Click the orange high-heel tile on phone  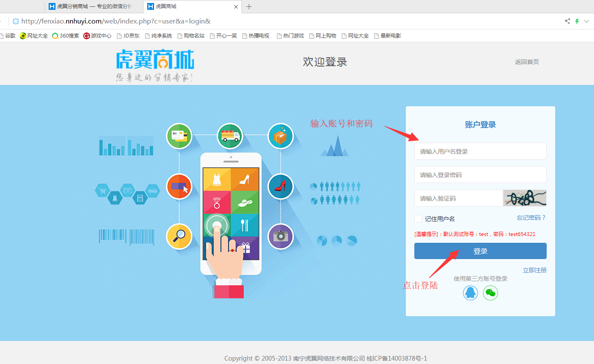point(245,179)
